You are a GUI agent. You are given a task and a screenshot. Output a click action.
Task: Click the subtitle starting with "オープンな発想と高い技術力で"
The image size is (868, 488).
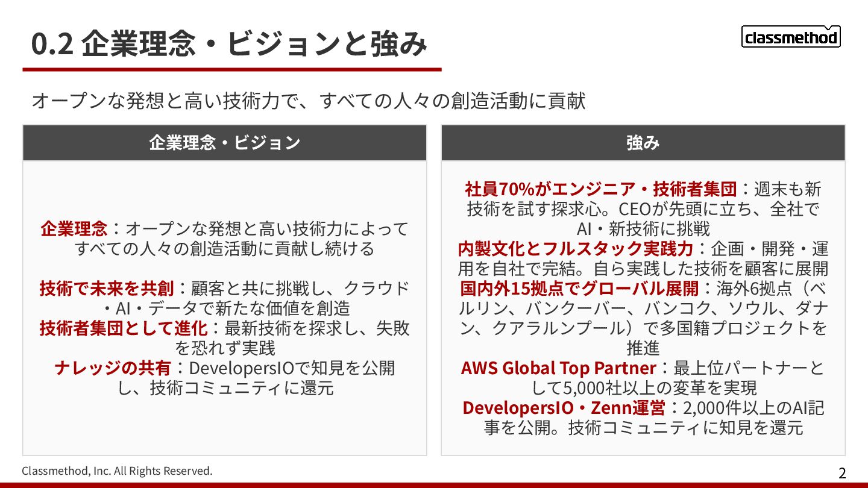tap(309, 101)
